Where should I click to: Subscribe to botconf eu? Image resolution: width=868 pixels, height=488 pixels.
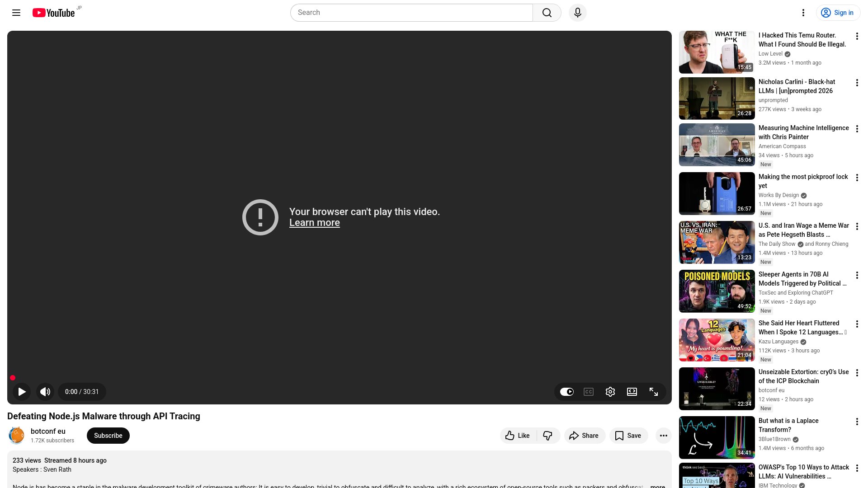click(x=108, y=435)
